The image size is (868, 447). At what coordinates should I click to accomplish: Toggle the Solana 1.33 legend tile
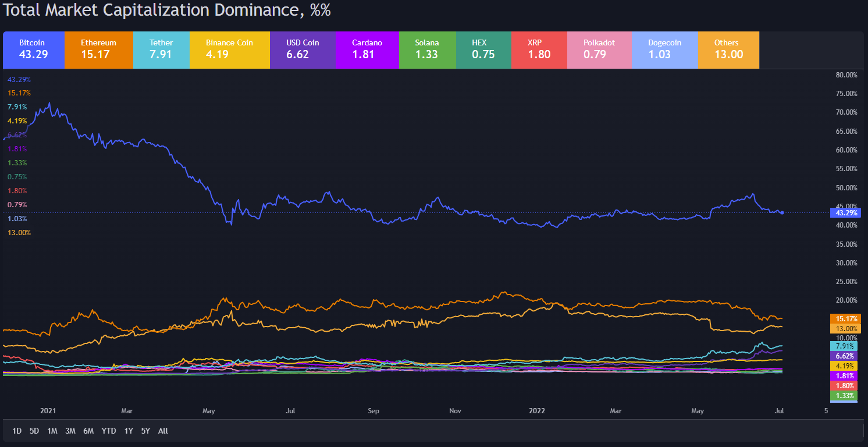click(x=428, y=50)
